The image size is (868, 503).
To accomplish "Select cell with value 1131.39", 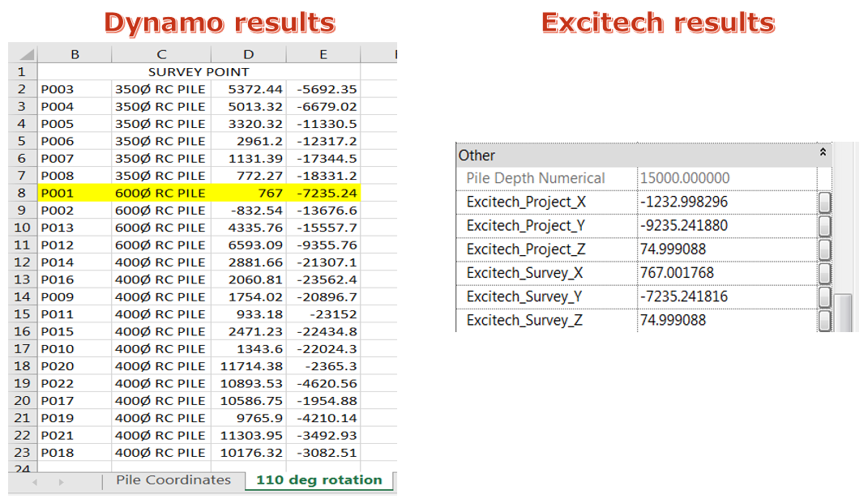I will coord(249,158).
